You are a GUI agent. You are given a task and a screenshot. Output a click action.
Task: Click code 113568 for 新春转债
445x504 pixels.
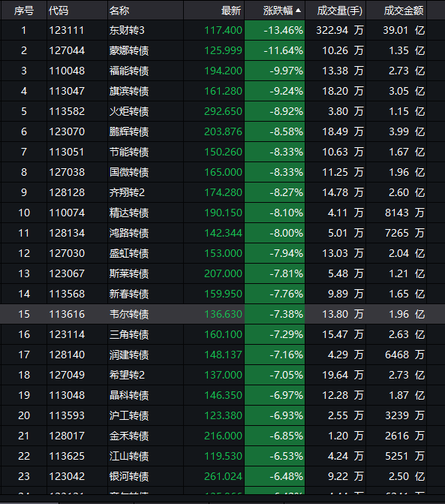pos(67,294)
